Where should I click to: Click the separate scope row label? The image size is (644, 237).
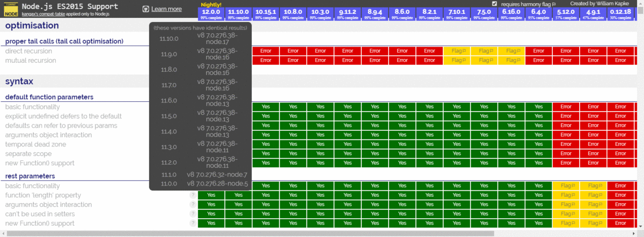[x=28, y=154]
